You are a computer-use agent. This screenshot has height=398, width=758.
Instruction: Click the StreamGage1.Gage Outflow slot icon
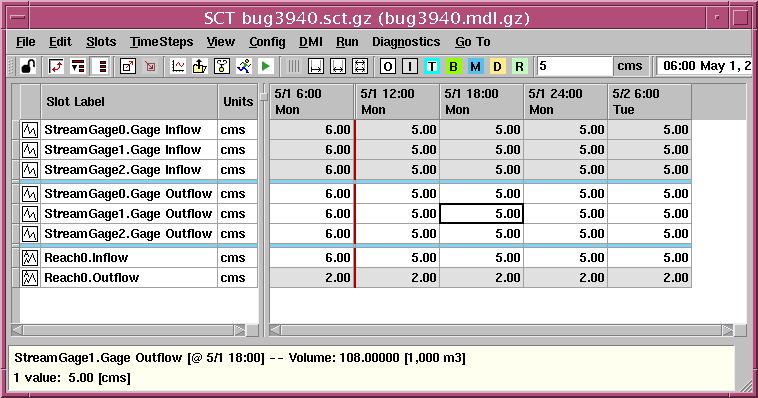click(x=30, y=214)
